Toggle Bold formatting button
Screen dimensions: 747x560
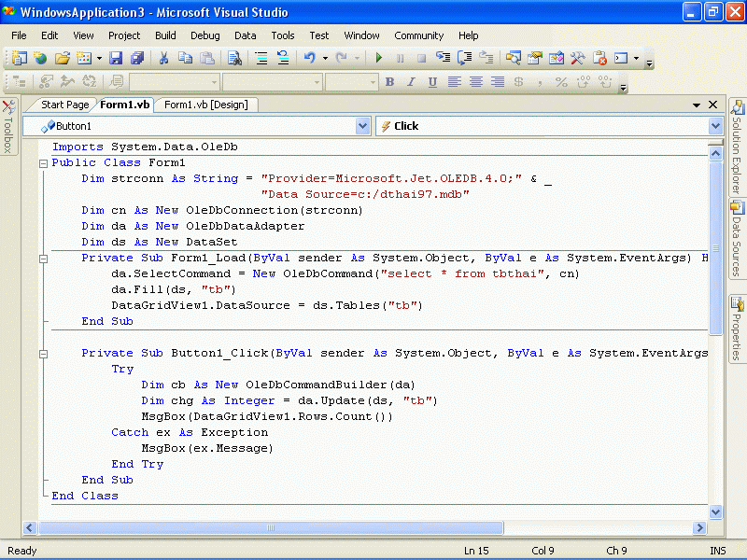(x=389, y=82)
